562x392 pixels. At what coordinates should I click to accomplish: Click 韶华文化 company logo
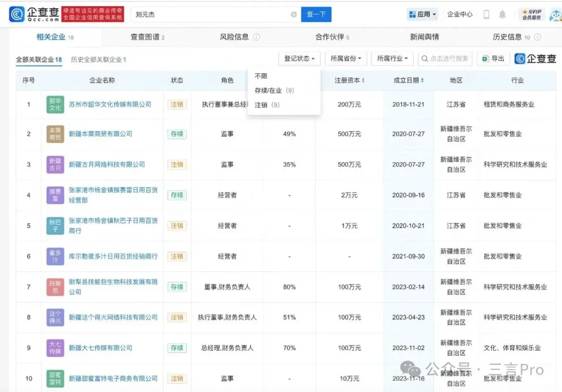click(55, 104)
